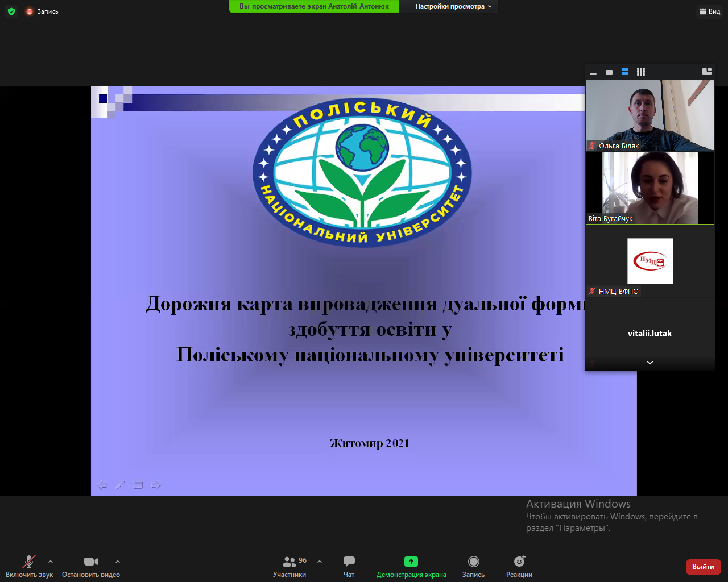Click the screen-share banner naming Анатолій Антонюк
This screenshot has width=728, height=582.
[x=314, y=6]
